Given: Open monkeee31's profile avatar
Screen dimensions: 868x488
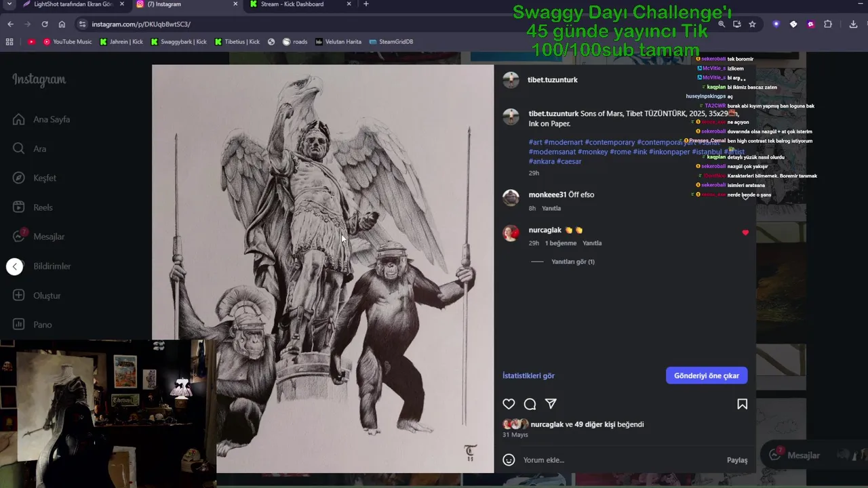Looking at the screenshot, I should (x=511, y=198).
